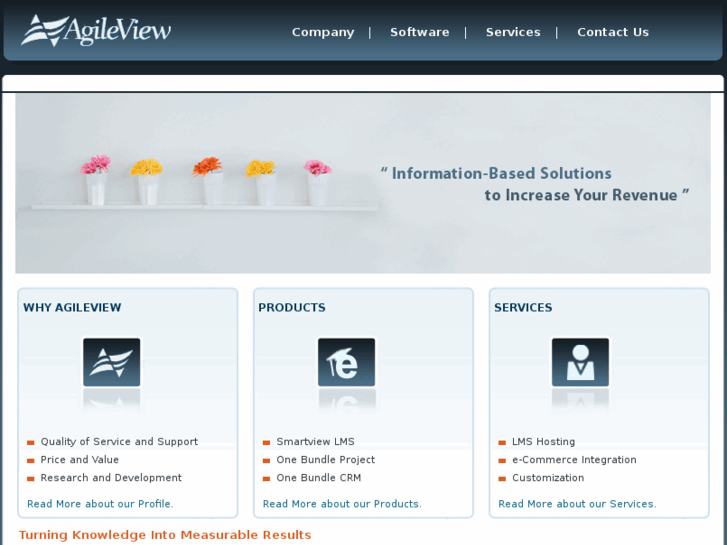Open Read More about our Profile
The height and width of the screenshot is (545, 727).
coord(100,504)
